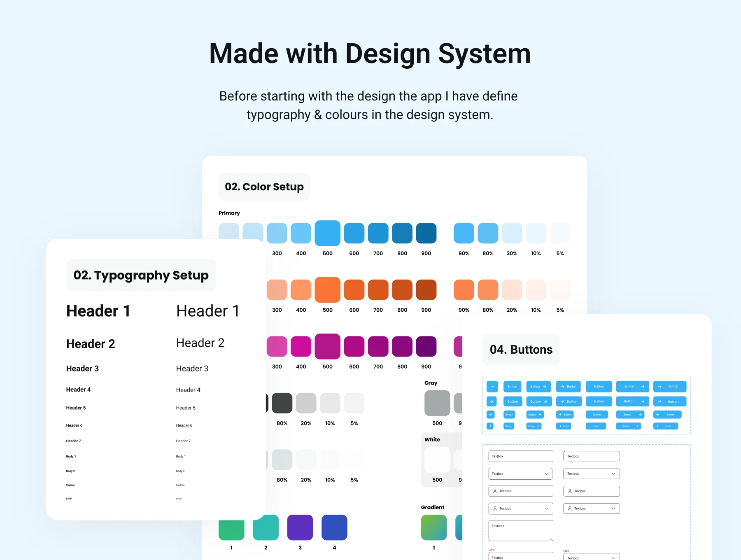
Task: Select blue 20% opacity swatch
Action: coord(512,233)
